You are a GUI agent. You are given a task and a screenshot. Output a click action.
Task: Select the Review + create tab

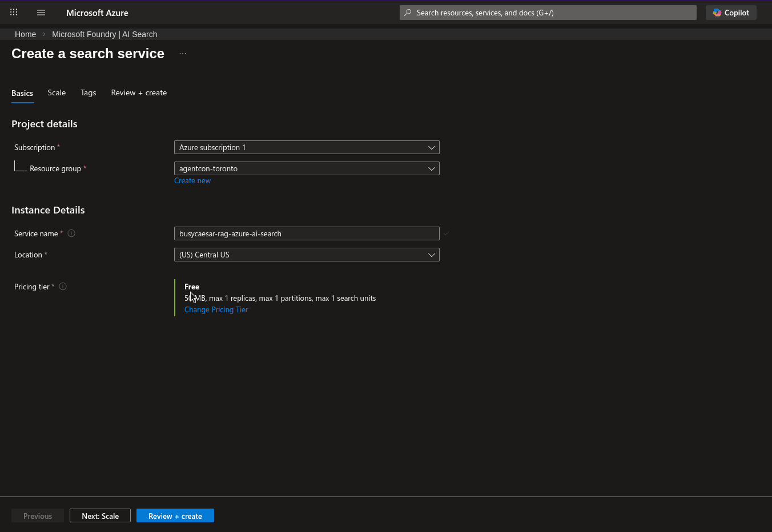[x=139, y=92]
